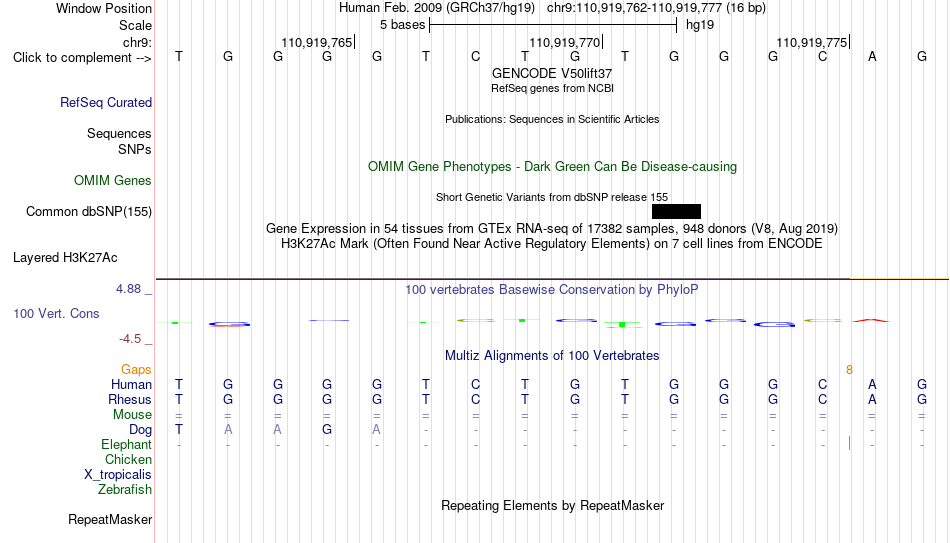Click the A base in the complement row
Screen dimensions: 950x543
(x=872, y=56)
